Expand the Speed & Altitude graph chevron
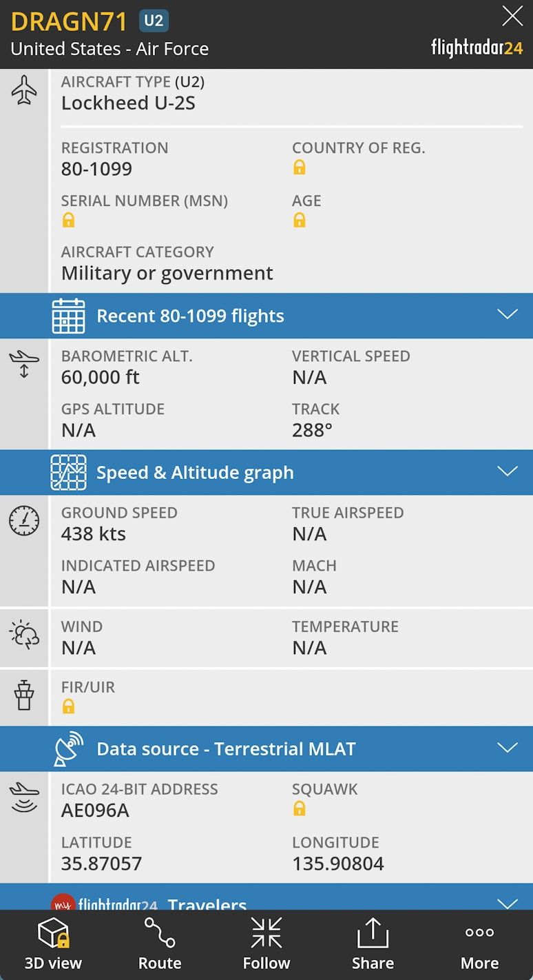The image size is (533, 980). (x=508, y=471)
